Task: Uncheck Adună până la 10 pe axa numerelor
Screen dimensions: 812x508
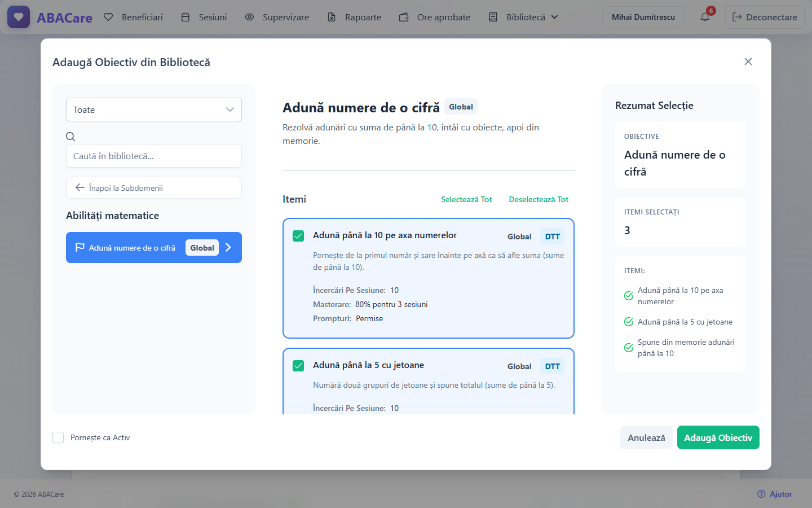Action: [298, 236]
